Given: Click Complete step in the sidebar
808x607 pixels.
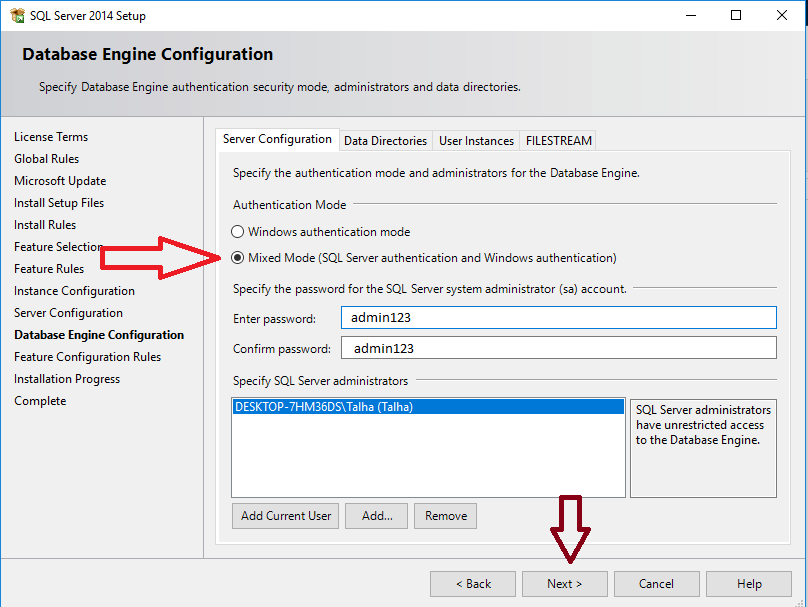Looking at the screenshot, I should 40,401.
